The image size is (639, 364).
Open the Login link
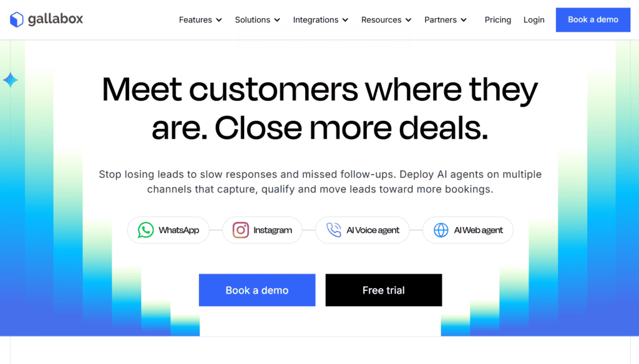tap(534, 20)
